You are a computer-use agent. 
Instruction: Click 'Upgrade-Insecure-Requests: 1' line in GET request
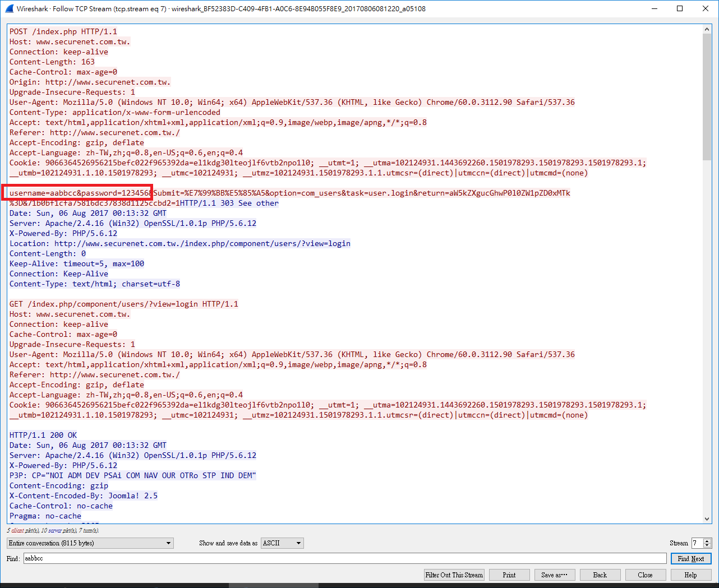[x=72, y=345]
